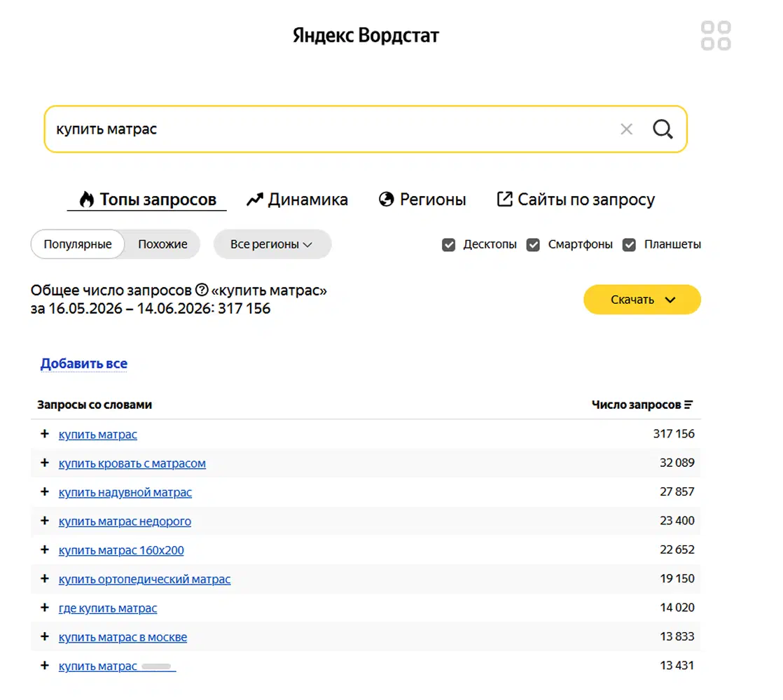Switch to the Динамика tab

(297, 199)
